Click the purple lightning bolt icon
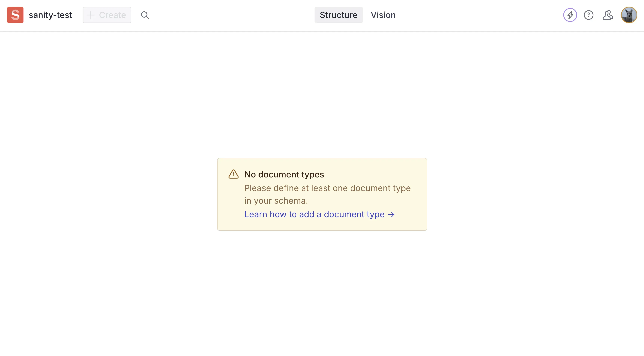The image size is (644, 356). coord(570,15)
